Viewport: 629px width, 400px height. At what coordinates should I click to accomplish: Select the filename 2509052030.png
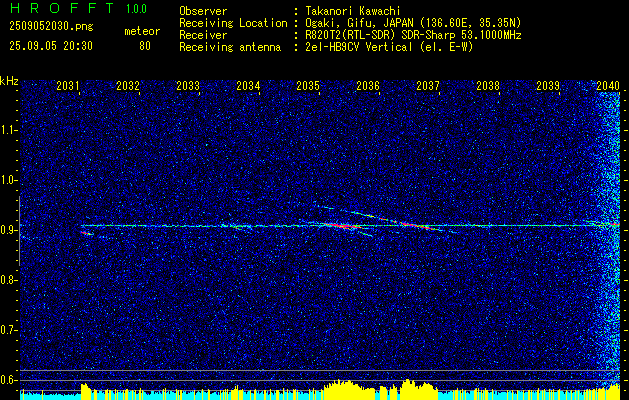51,27
